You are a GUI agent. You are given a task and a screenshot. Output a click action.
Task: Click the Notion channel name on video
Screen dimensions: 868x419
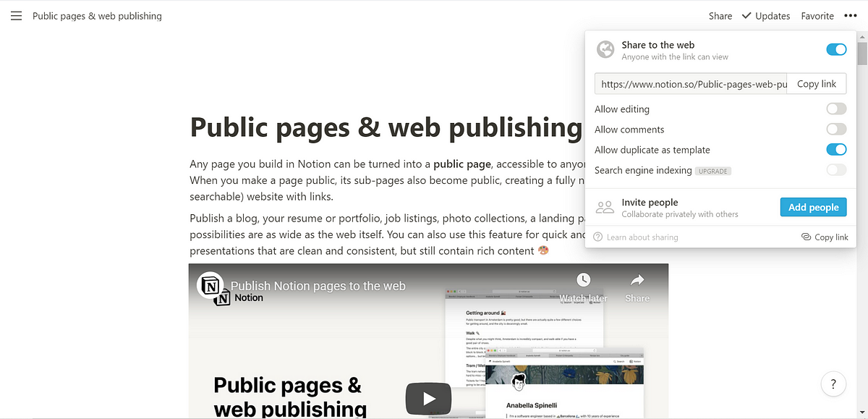pyautogui.click(x=249, y=297)
